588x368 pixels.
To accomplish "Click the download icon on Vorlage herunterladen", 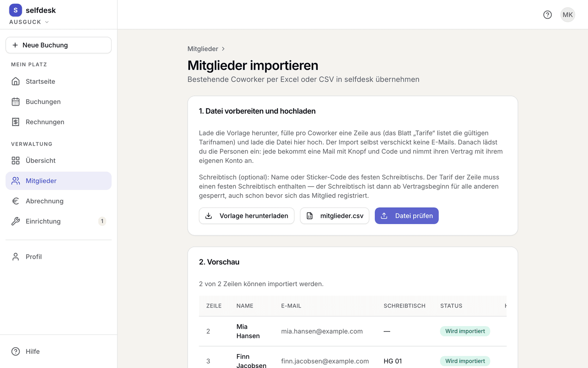I will (208, 216).
